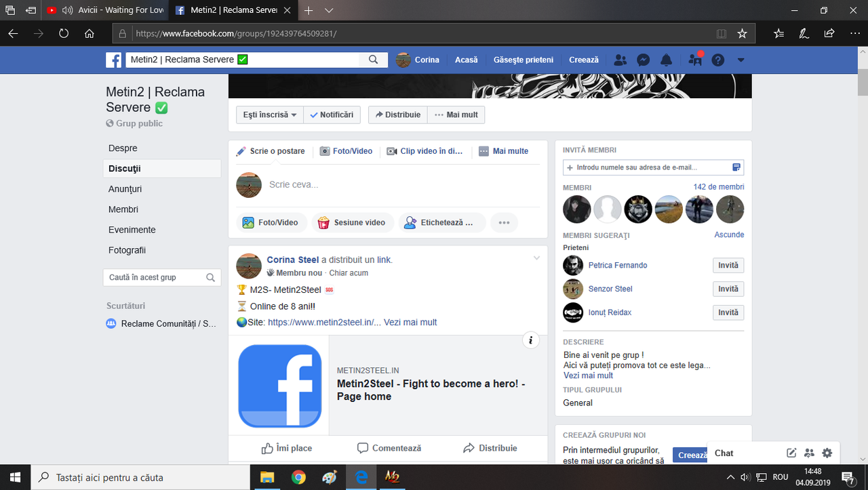The width and height of the screenshot is (868, 490).
Task: Open the reading view icon
Action: pos(722,33)
